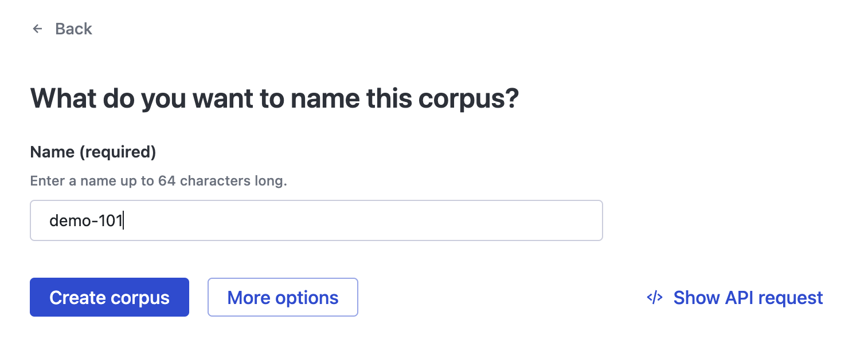The width and height of the screenshot is (868, 363).
Task: Click the code brackets API icon
Action: 655,297
